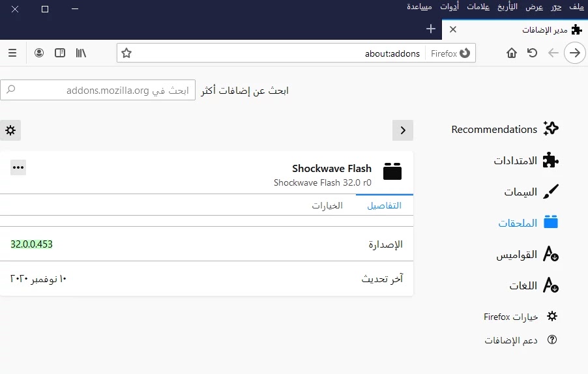This screenshot has width=588, height=374.
Task: Open the hamburger application menu
Action: pyautogui.click(x=12, y=53)
